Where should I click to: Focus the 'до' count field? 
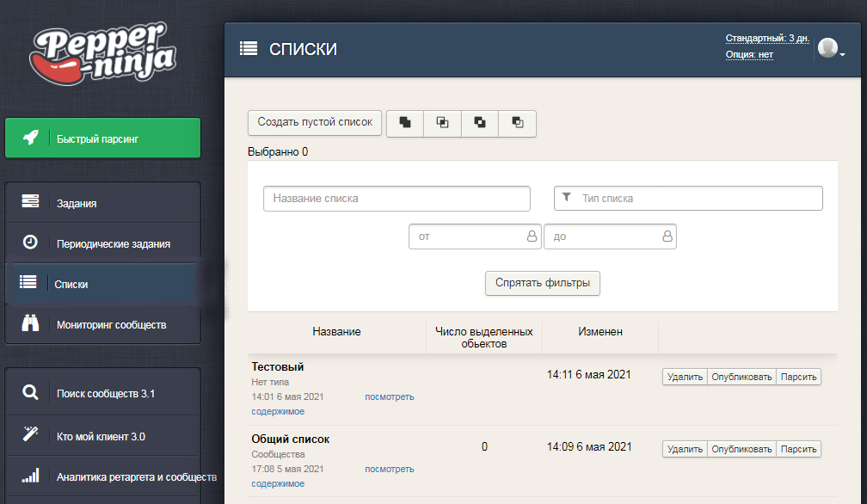[611, 237]
